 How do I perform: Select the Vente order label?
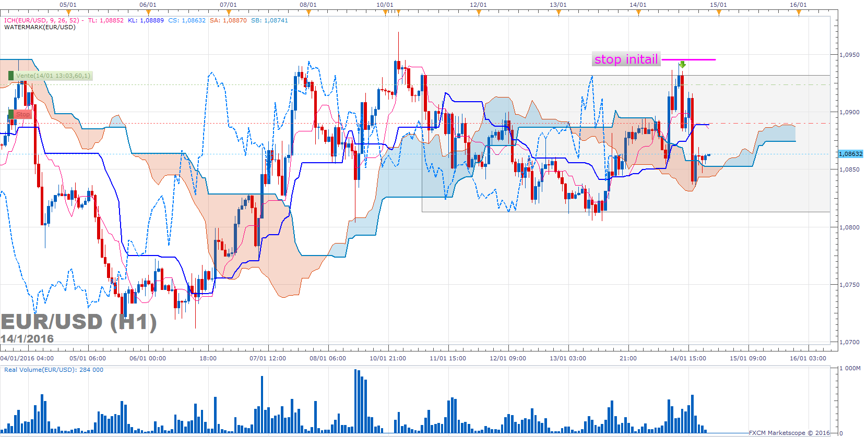52,76
